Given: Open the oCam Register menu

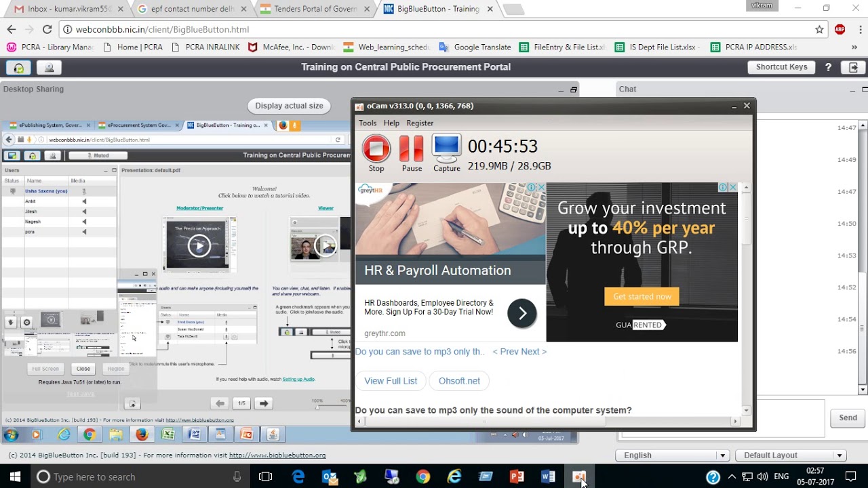Looking at the screenshot, I should pyautogui.click(x=420, y=123).
